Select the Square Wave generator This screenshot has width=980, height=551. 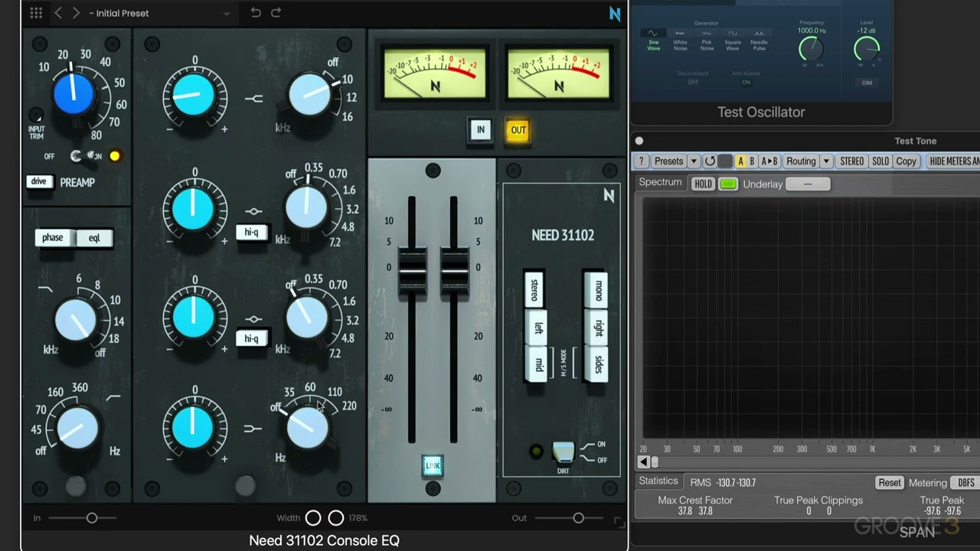tap(733, 41)
